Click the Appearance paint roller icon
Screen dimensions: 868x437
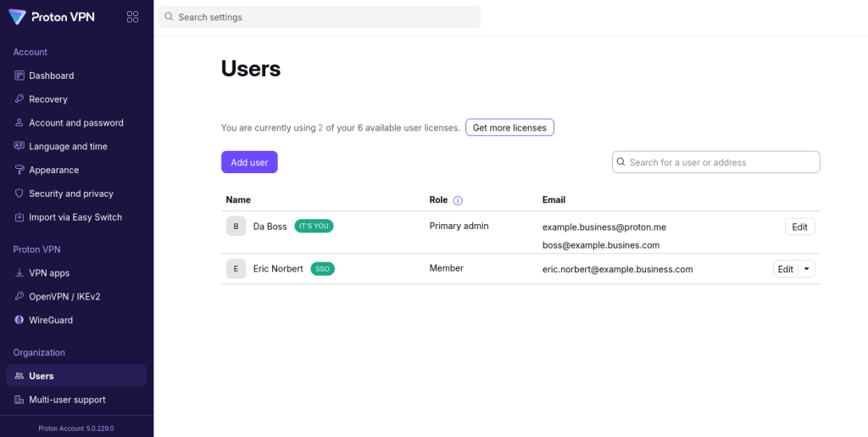[x=19, y=170]
